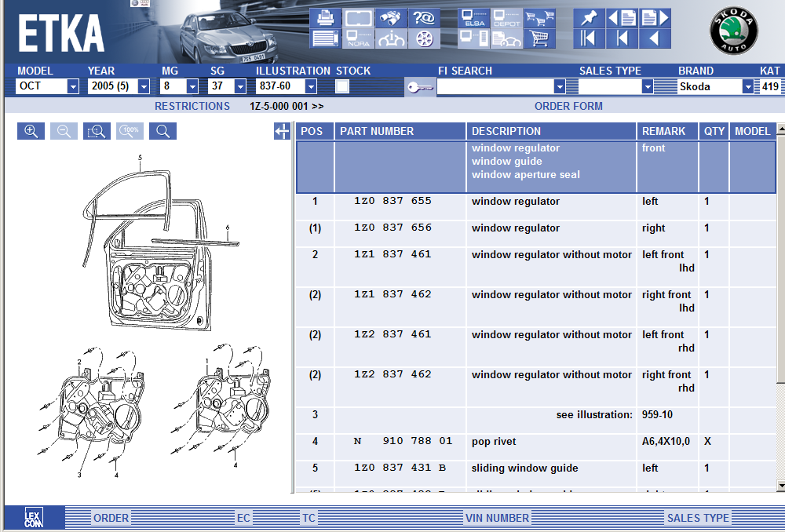Open the vehicle info icon
The height and width of the screenshot is (532, 785).
tap(392, 38)
